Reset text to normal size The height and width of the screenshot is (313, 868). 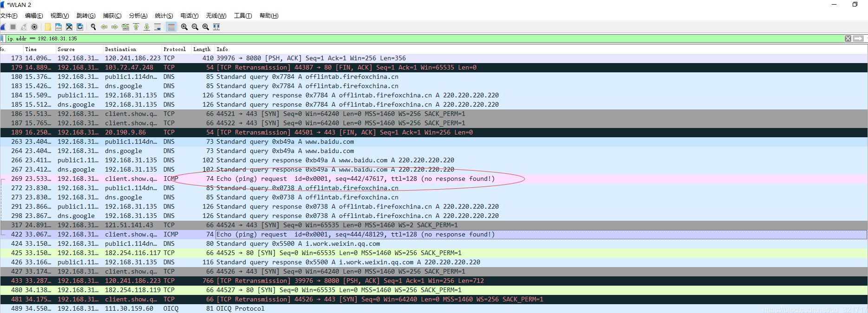click(x=206, y=27)
